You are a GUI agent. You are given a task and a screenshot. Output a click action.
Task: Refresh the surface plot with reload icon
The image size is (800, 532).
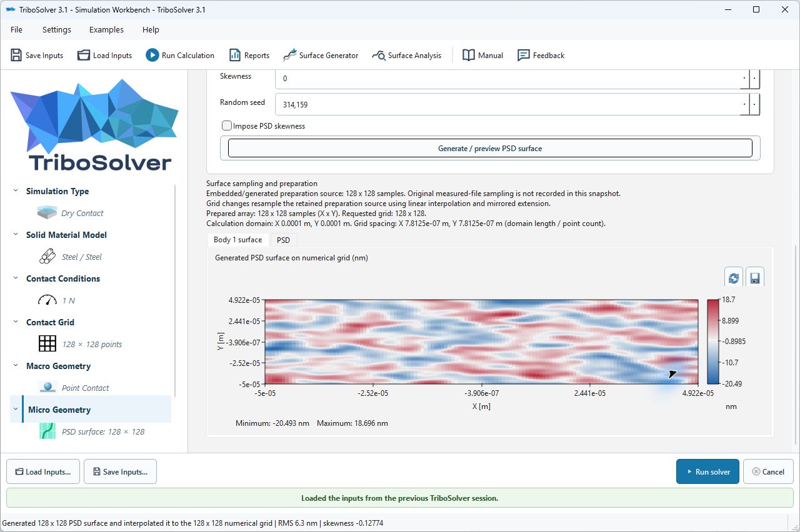click(734, 278)
